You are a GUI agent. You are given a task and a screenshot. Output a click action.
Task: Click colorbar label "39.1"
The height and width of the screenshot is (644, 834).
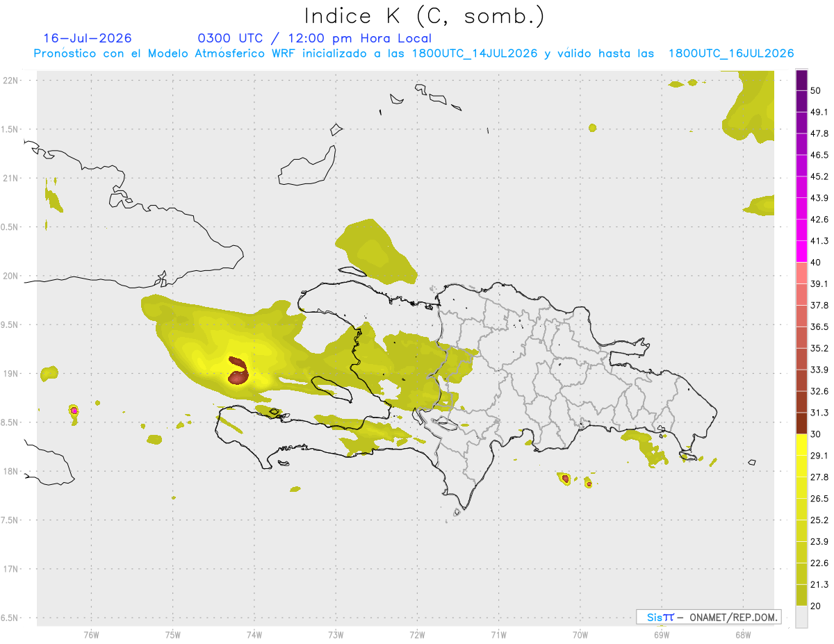pos(819,284)
